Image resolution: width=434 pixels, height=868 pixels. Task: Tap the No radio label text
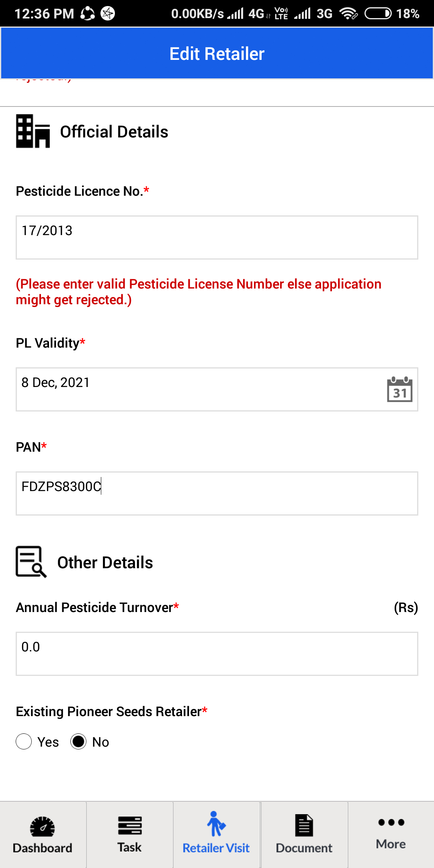100,742
